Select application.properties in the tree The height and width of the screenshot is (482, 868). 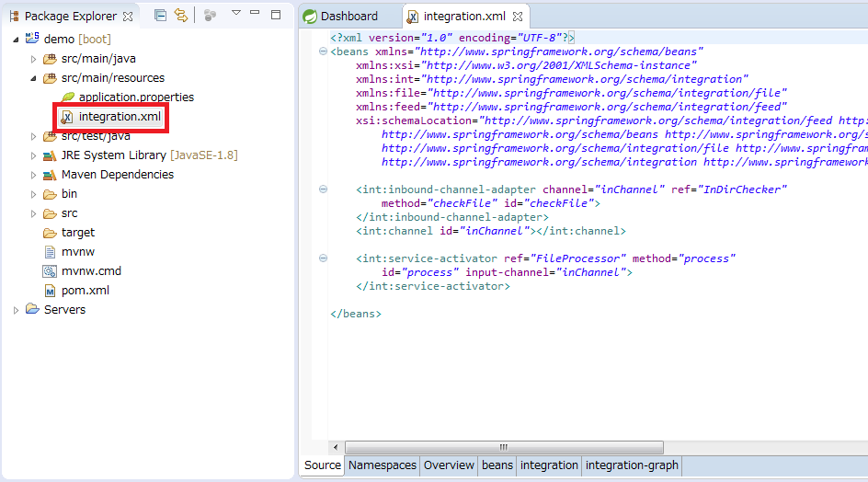pyautogui.click(x=136, y=97)
